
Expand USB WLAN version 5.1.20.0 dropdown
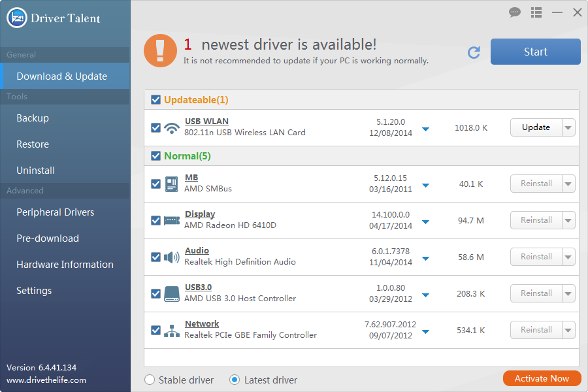(x=425, y=129)
